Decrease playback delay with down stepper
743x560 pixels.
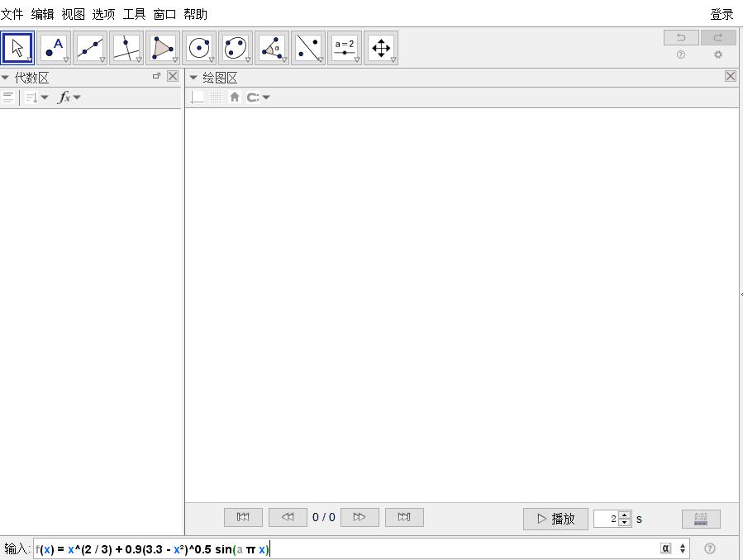625,523
